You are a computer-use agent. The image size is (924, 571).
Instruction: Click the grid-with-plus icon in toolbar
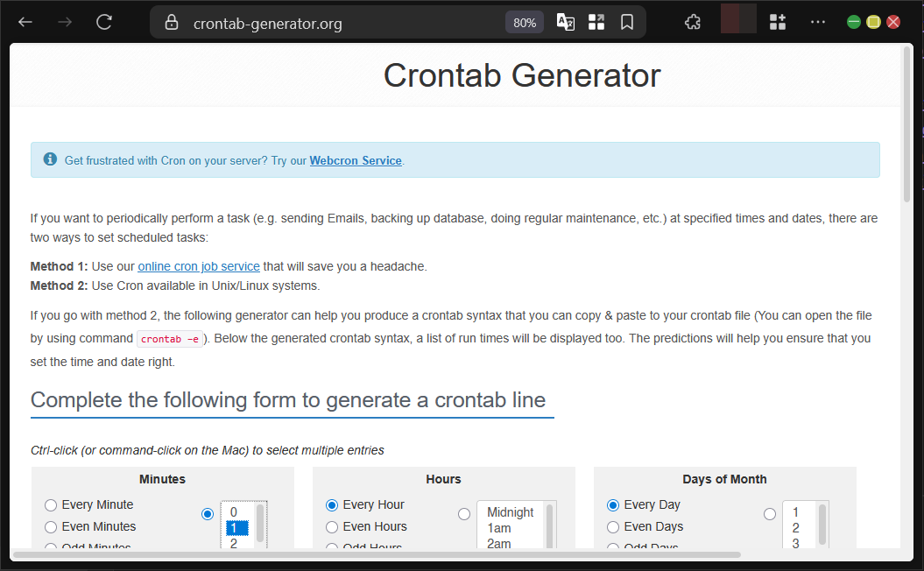tap(778, 23)
